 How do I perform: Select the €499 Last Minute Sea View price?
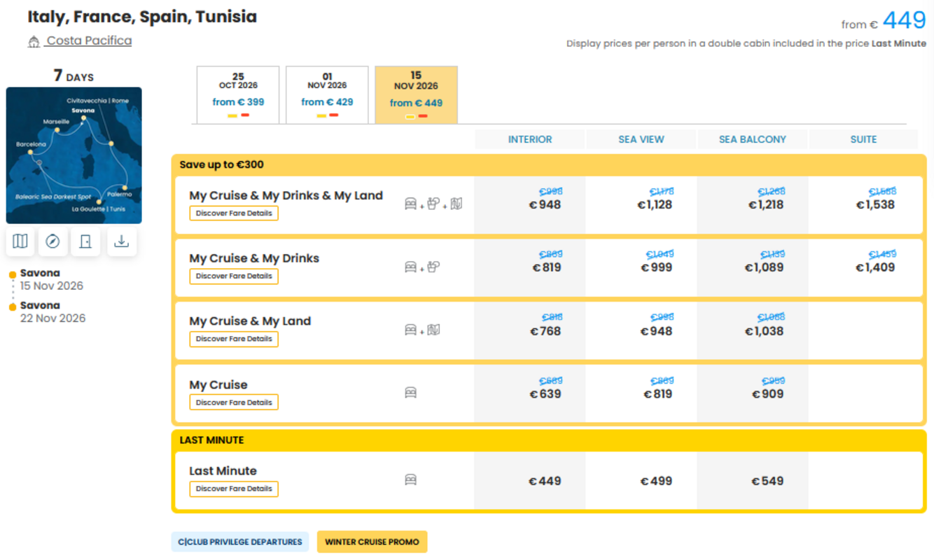coord(656,481)
